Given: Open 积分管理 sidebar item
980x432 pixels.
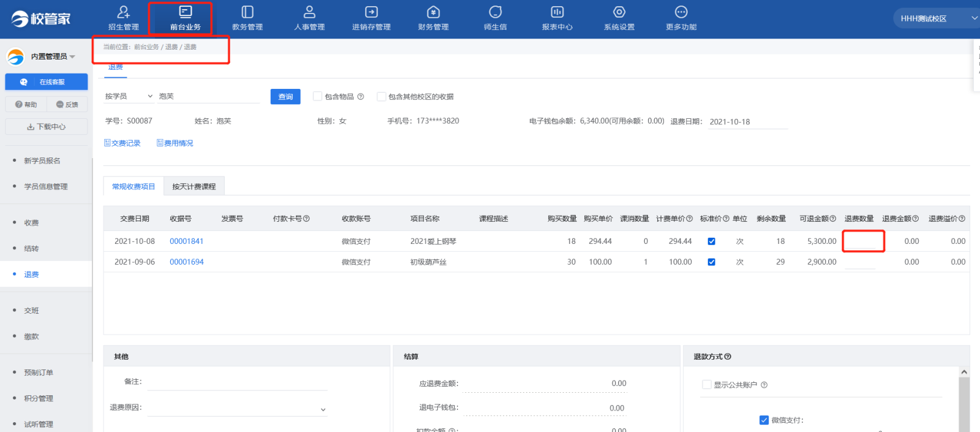Looking at the screenshot, I should pyautogui.click(x=39, y=398).
